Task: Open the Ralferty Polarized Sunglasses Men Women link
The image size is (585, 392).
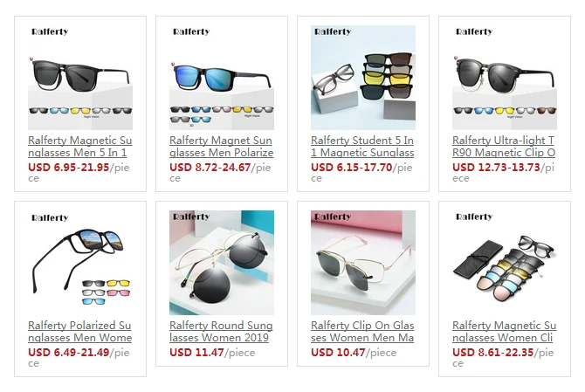Action: (x=79, y=332)
